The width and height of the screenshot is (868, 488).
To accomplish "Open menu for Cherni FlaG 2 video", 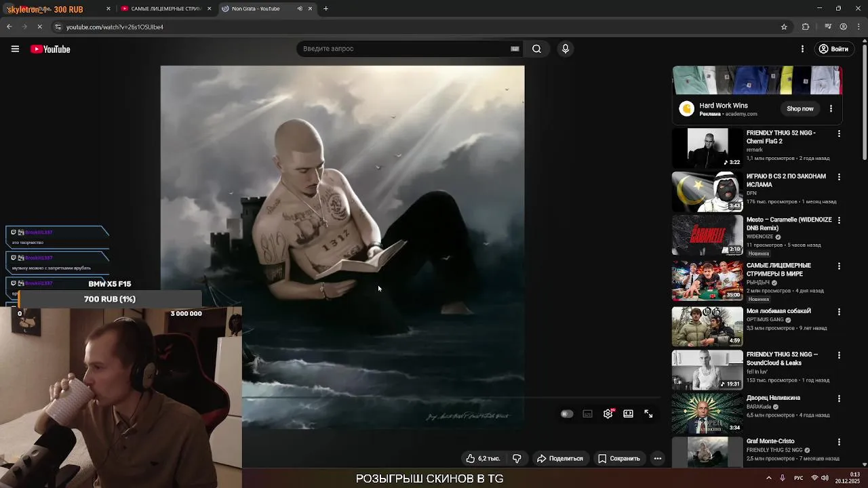I will 839,134.
